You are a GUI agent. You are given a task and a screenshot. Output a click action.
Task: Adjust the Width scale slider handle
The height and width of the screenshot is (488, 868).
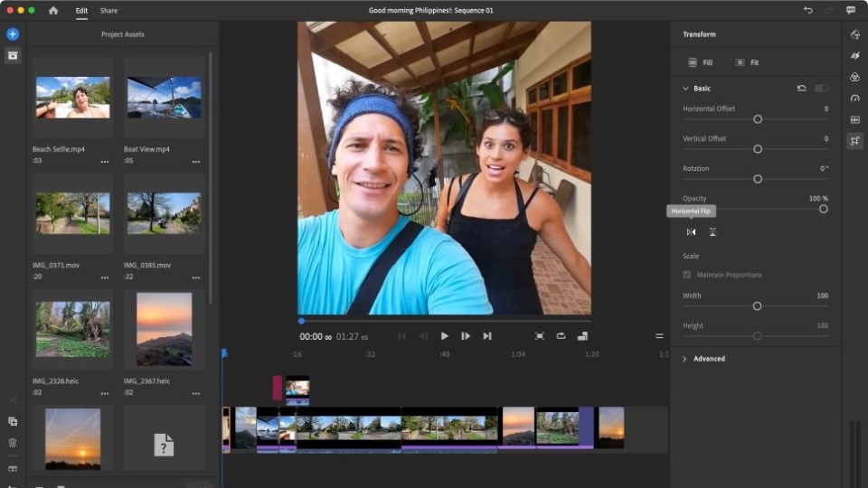coord(757,306)
